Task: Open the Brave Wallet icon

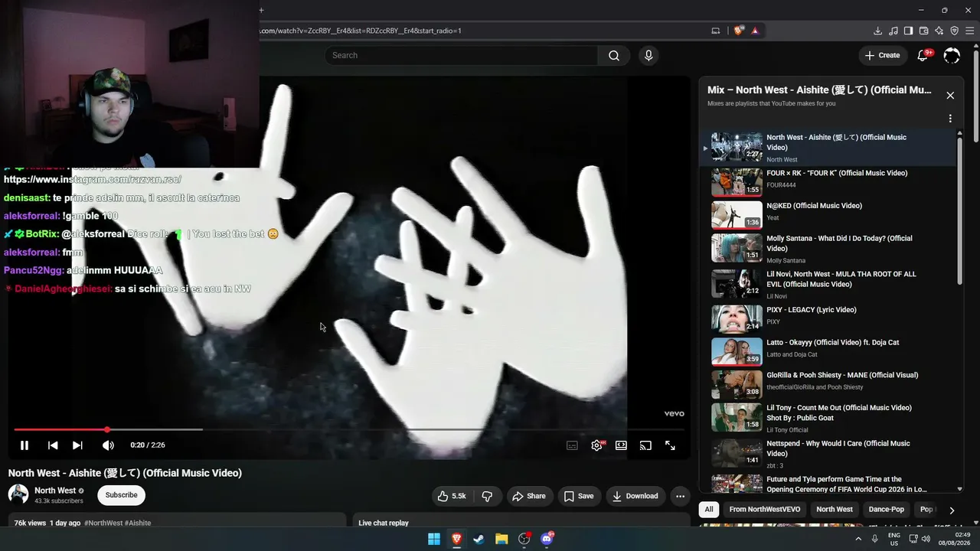Action: (x=923, y=31)
